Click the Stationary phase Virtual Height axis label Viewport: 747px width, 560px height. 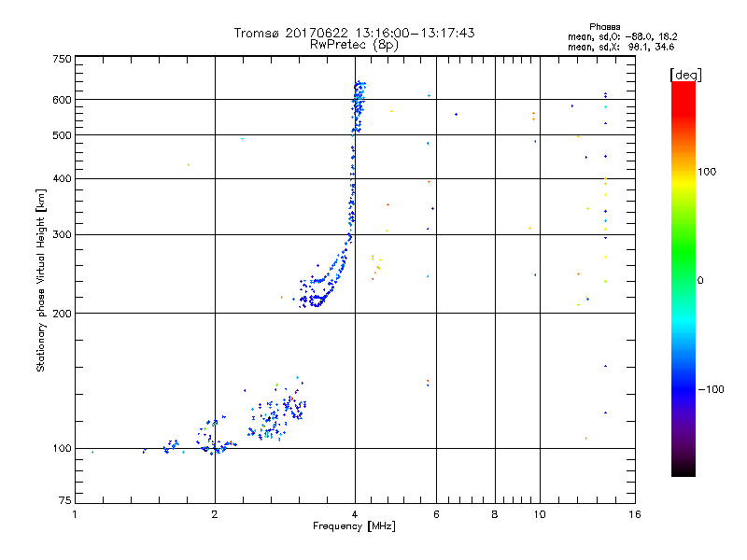[41, 280]
